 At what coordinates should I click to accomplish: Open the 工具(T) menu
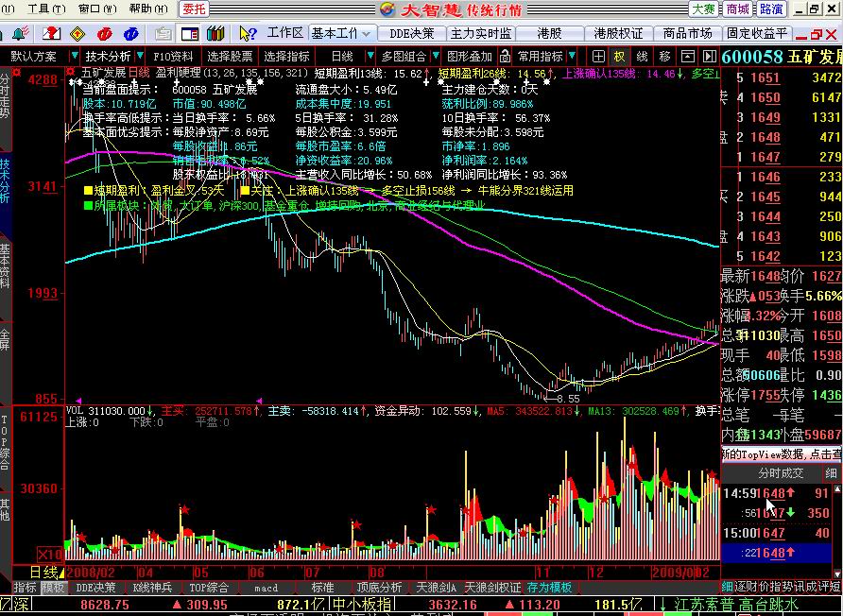[46, 9]
